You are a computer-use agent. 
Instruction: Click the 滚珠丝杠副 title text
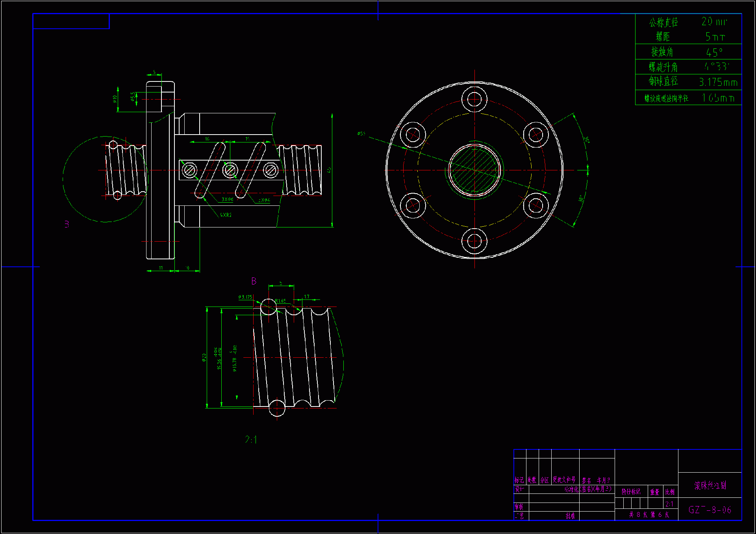tap(710, 485)
